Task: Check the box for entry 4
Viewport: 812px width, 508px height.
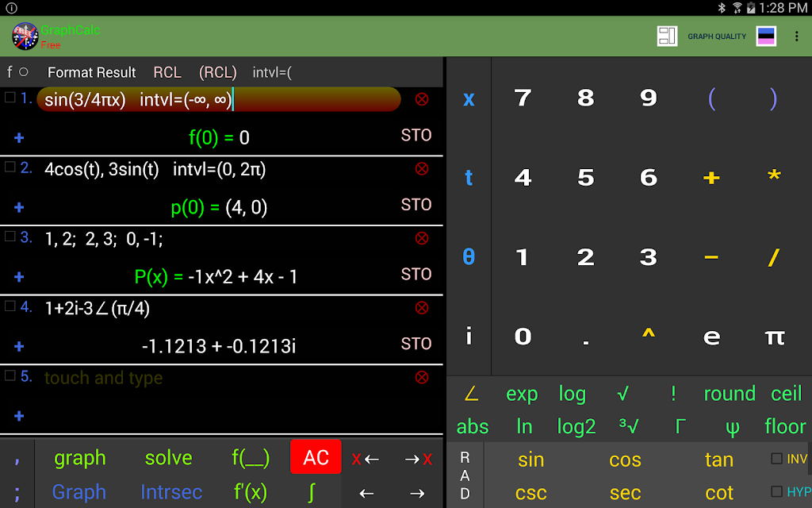Action: (10, 306)
